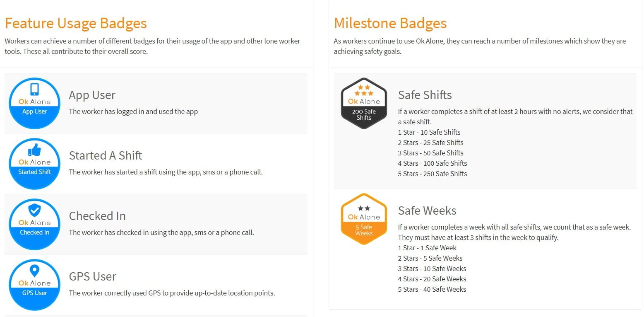Click the Started A Shift title
This screenshot has height=317, width=644.
[106, 155]
